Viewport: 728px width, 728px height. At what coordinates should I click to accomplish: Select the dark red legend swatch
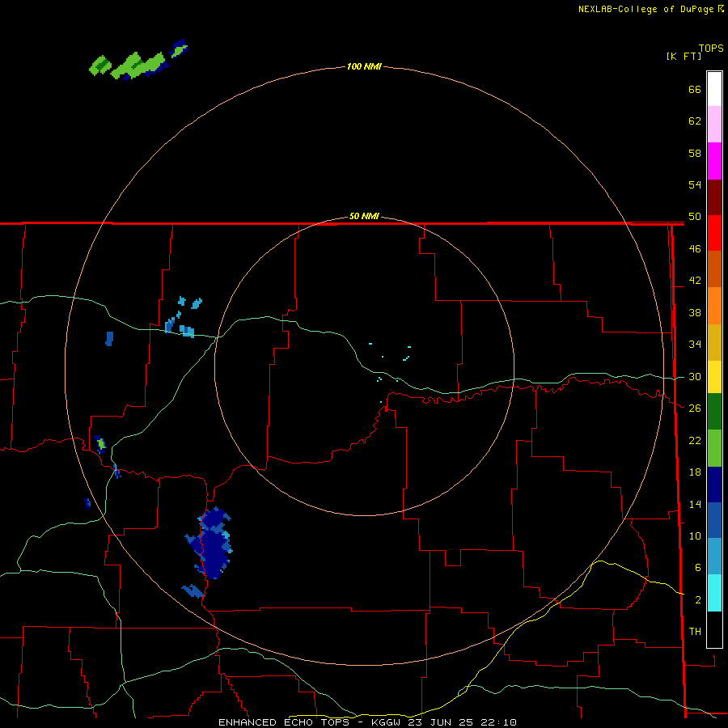point(714,198)
